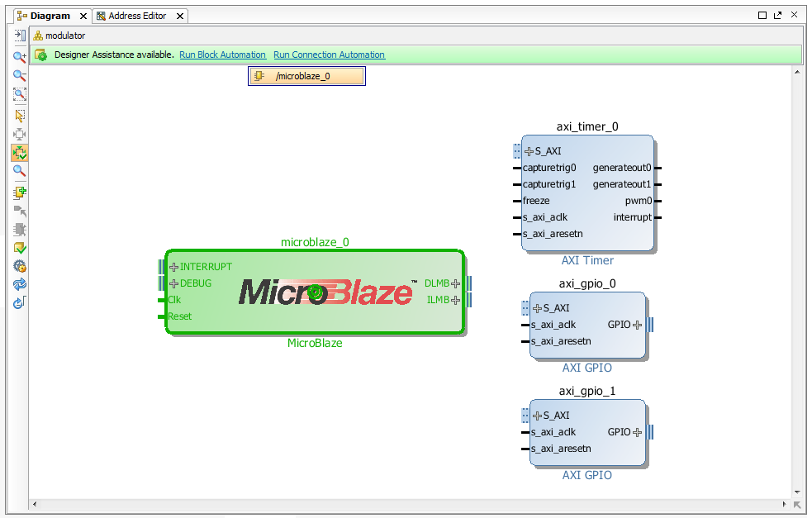Expand INTERRUPT port on MicroBlaze

(174, 268)
